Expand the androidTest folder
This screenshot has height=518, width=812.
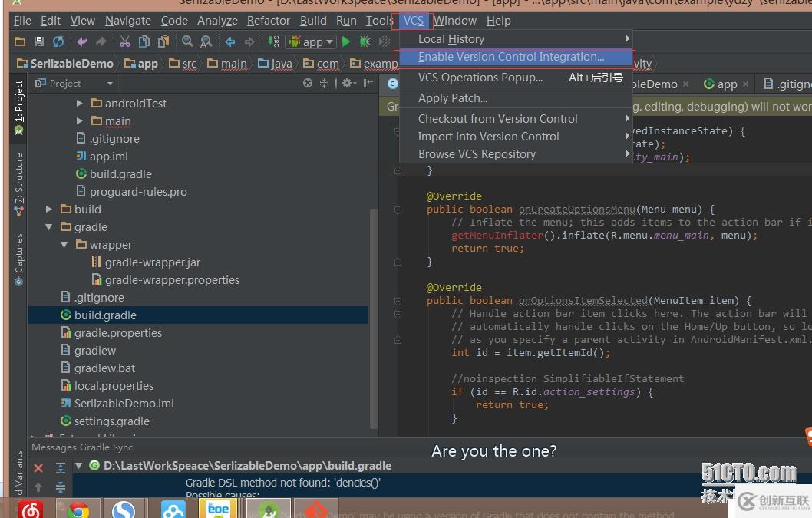[80, 103]
